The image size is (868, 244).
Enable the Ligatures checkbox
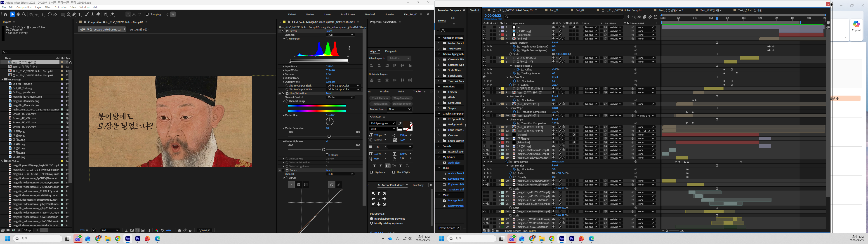371,172
